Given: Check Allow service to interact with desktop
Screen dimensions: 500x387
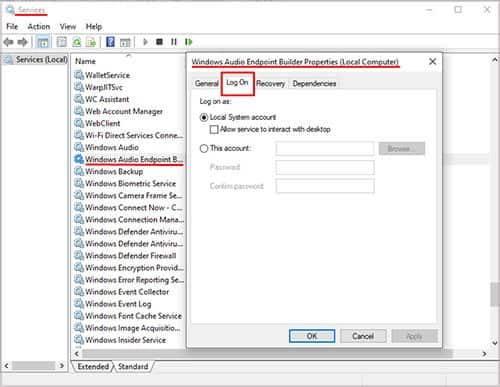Looking at the screenshot, I should point(214,129).
